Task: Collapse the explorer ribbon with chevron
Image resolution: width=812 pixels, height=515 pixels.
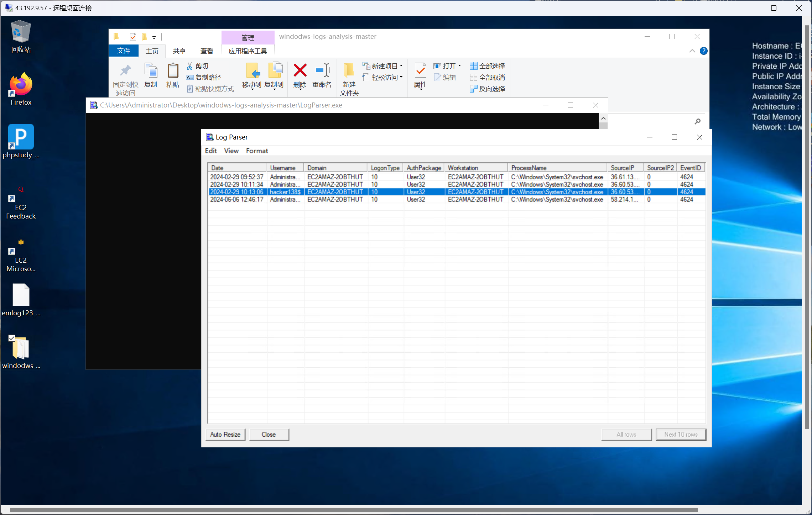Action: coord(692,51)
